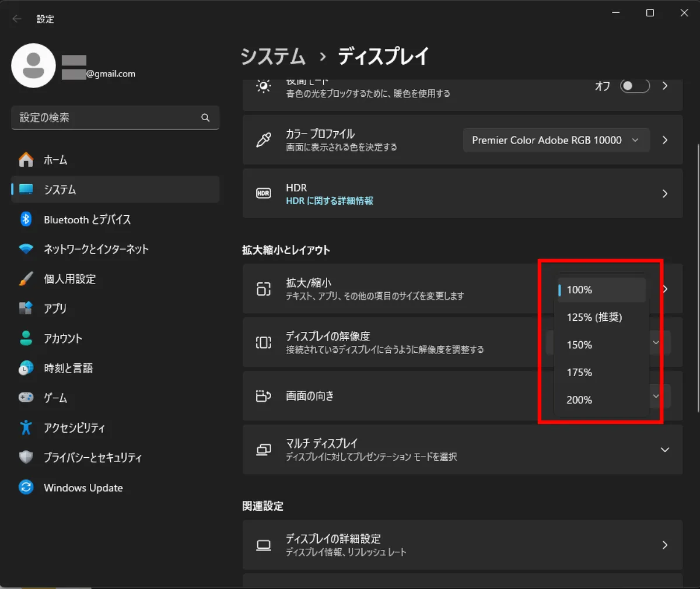Click the 関連設定 heading
The image size is (700, 589).
tap(262, 506)
